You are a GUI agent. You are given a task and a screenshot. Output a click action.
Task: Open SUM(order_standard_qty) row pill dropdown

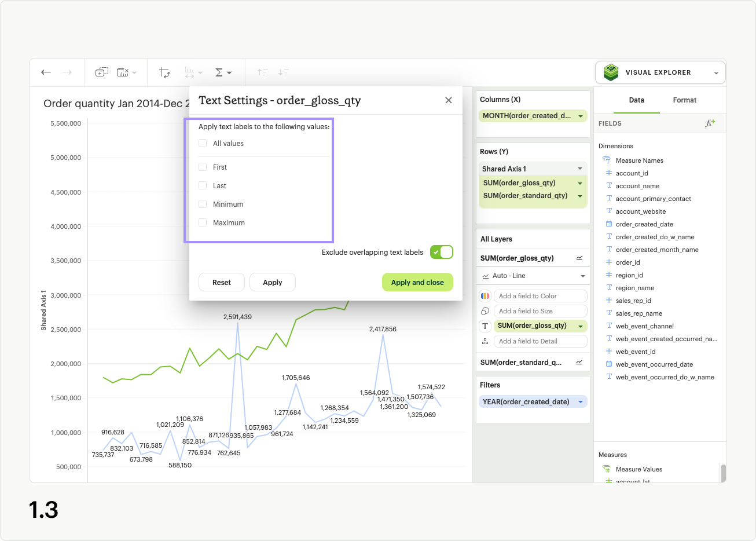pyautogui.click(x=580, y=196)
